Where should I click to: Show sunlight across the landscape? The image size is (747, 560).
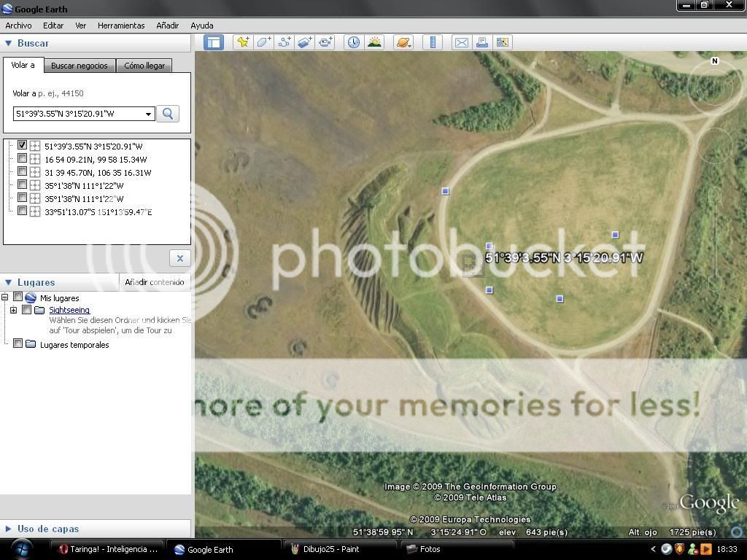point(374,42)
